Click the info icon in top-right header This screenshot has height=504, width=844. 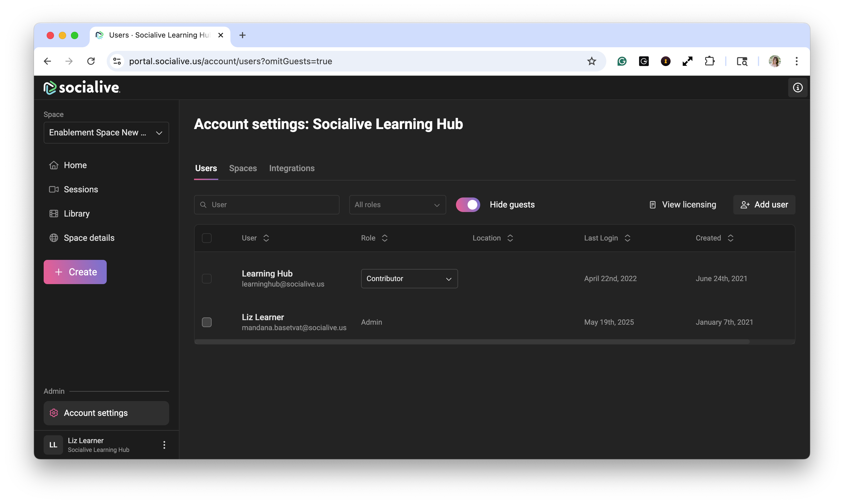[x=797, y=88]
